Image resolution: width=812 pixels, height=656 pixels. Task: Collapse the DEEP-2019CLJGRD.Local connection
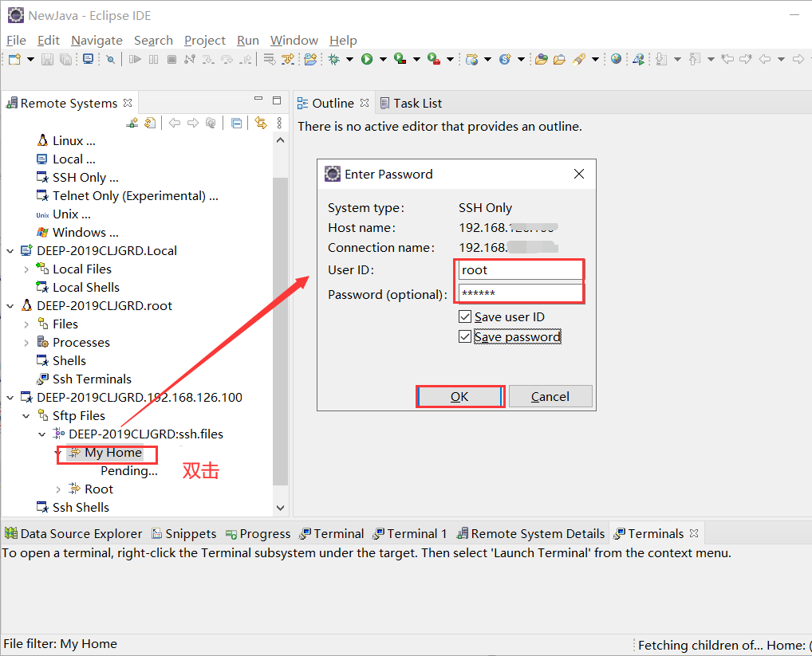tap(10, 251)
